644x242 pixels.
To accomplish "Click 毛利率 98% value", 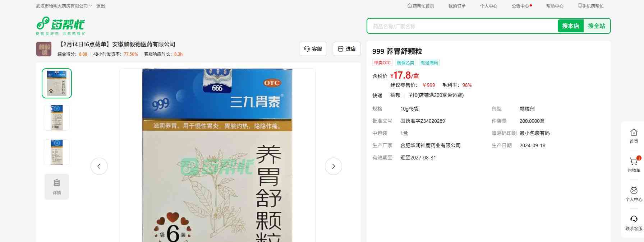I will (467, 85).
